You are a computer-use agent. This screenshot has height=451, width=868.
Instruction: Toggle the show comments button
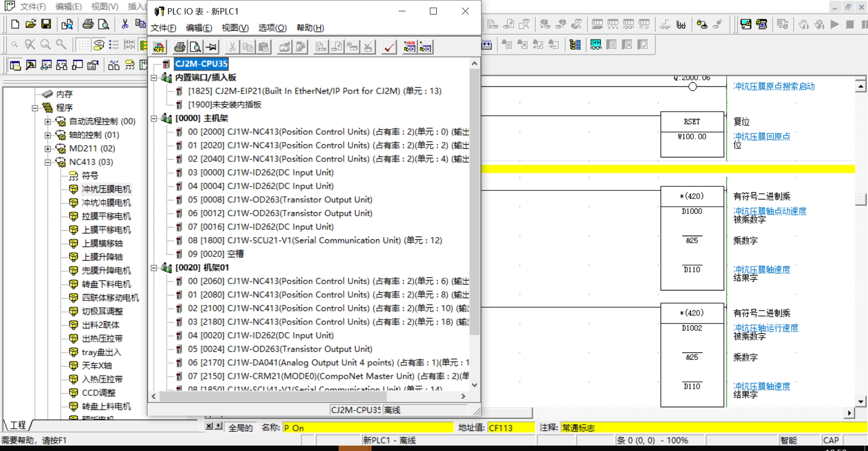[99, 44]
